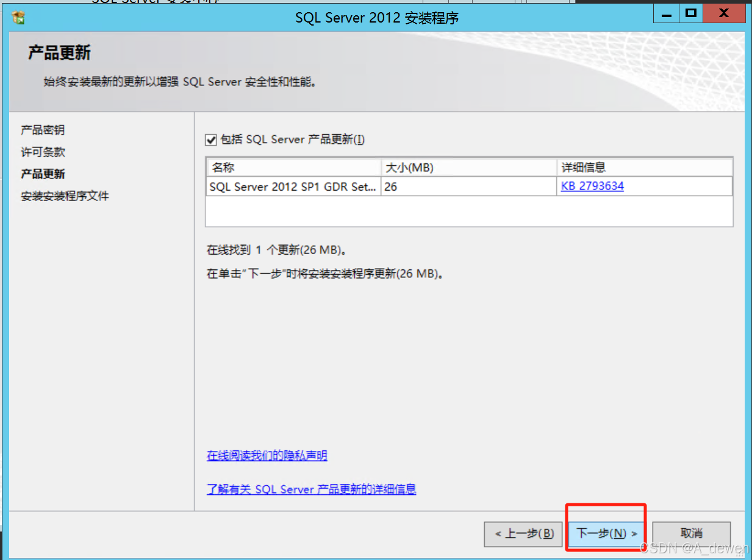
Task: Click the 详细信息 column header
Action: point(645,168)
